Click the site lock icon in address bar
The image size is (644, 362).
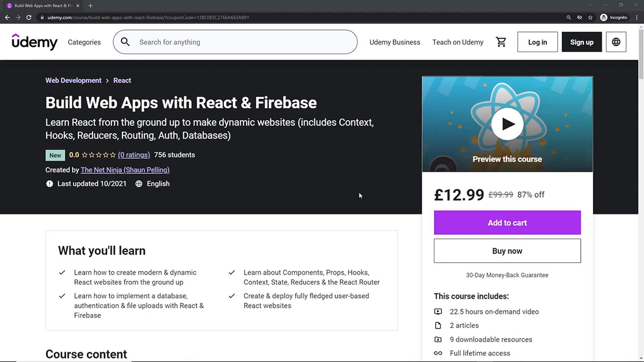point(42,17)
